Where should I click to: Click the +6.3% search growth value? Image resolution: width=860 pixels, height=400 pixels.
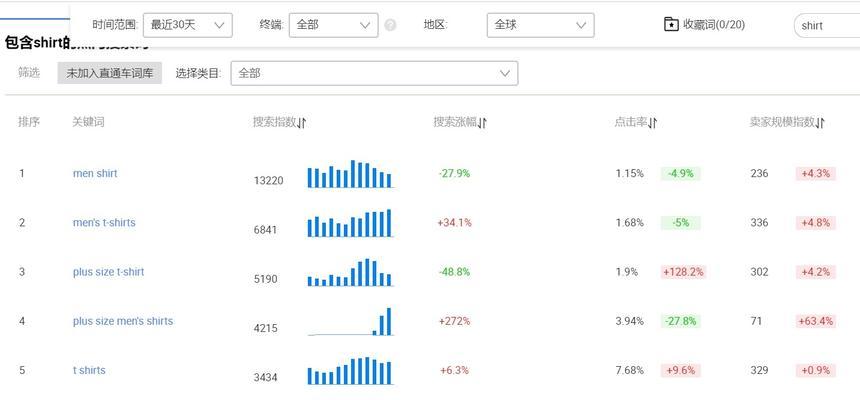pos(454,370)
